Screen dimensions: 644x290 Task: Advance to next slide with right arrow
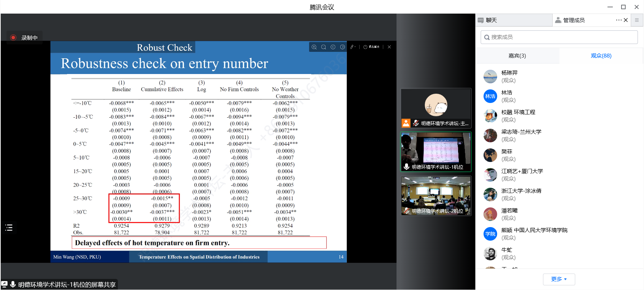coord(342,47)
